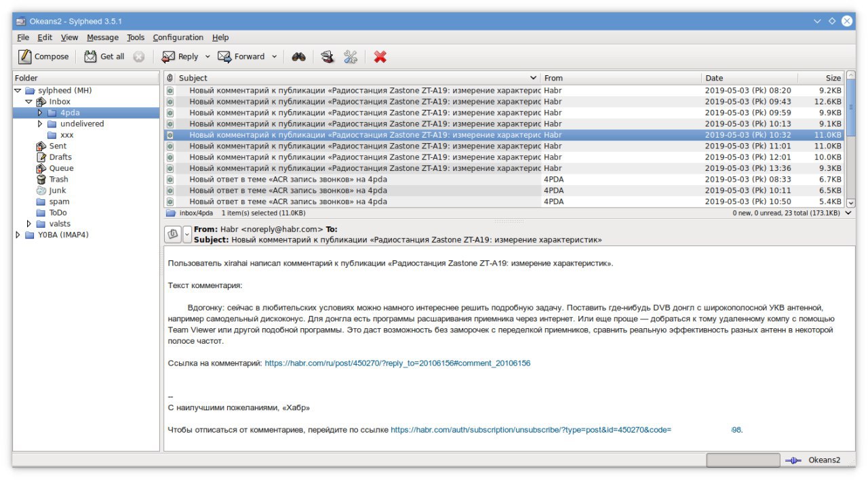The image size is (868, 480).
Task: Open the Message menu
Action: point(102,37)
